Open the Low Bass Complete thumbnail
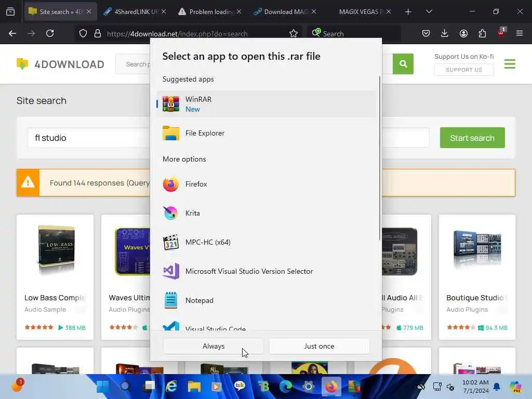Screen dimensions: 532x399 coord(56,250)
